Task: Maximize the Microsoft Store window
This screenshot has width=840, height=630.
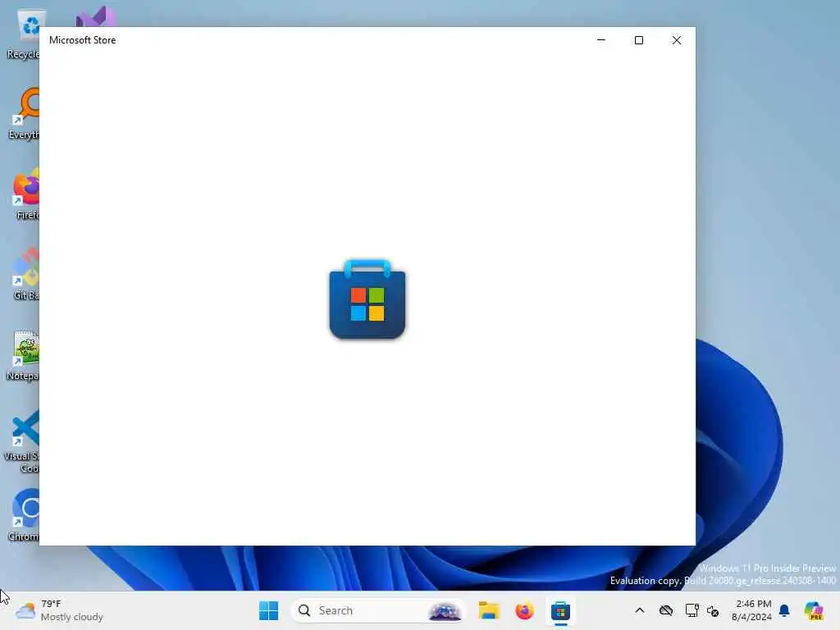Action: point(638,40)
